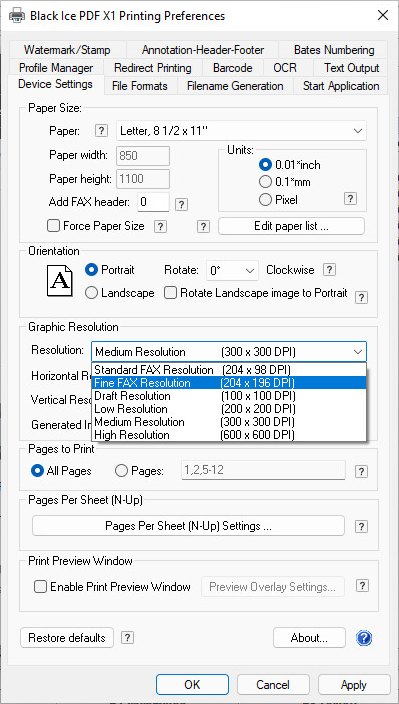Click the Edit paper list button
The image size is (399, 704).
tap(291, 226)
